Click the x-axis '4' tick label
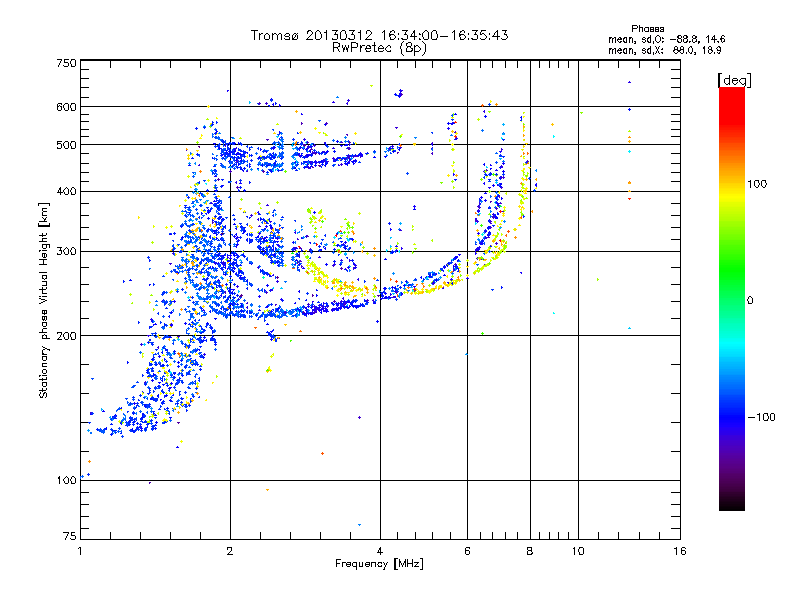800x600 pixels. point(380,551)
